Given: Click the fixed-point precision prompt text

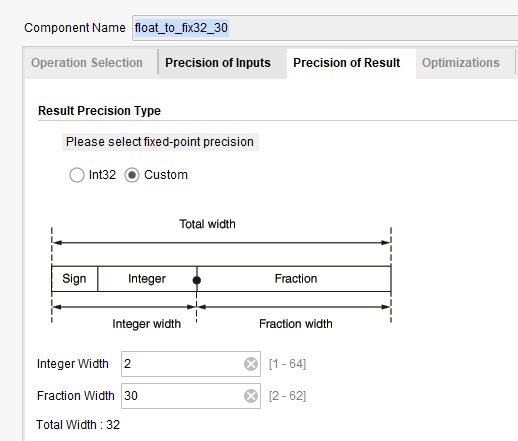Looking at the screenshot, I should (160, 142).
